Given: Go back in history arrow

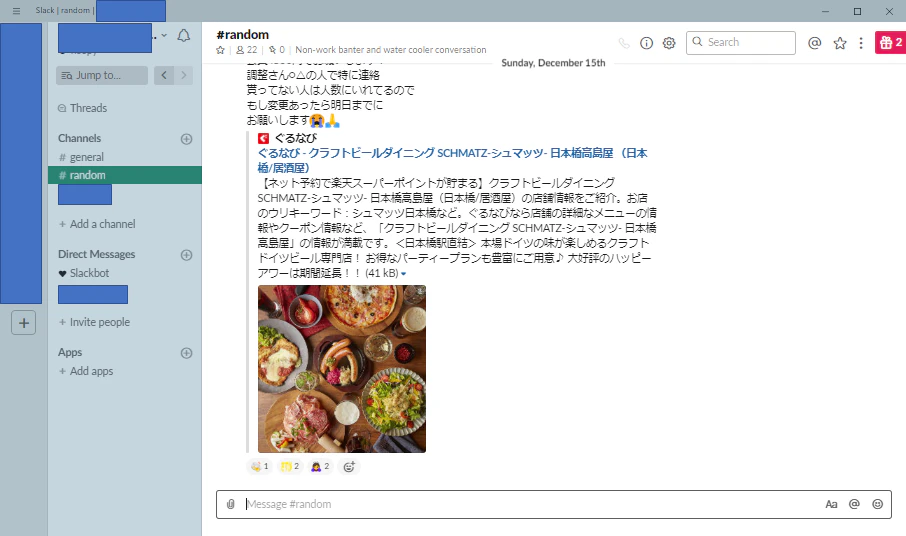Looking at the screenshot, I should (x=164, y=75).
